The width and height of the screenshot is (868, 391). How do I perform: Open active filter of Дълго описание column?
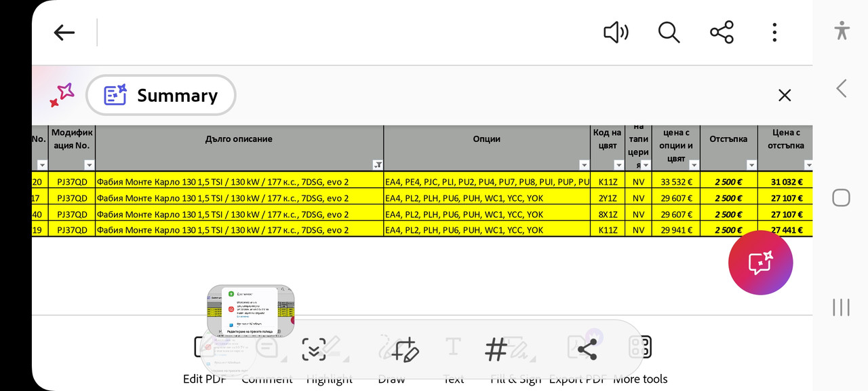click(378, 165)
